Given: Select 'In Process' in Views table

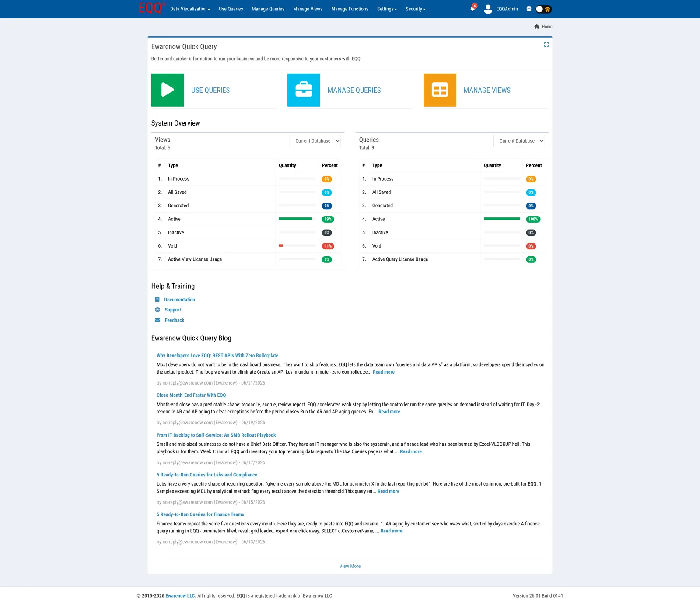Looking at the screenshot, I should coord(248,179).
